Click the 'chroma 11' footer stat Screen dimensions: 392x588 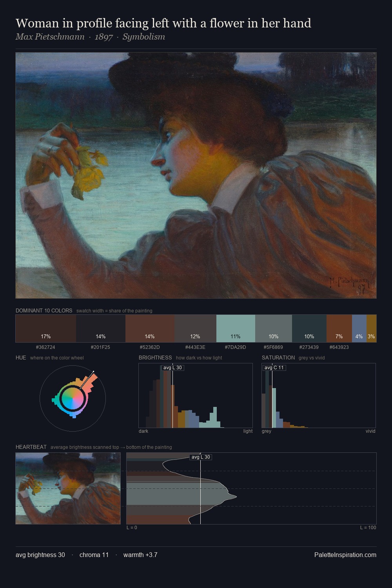94,555
